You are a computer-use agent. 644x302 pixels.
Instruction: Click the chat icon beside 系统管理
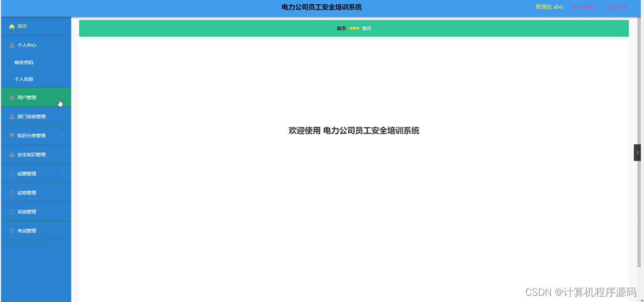[x=12, y=212]
